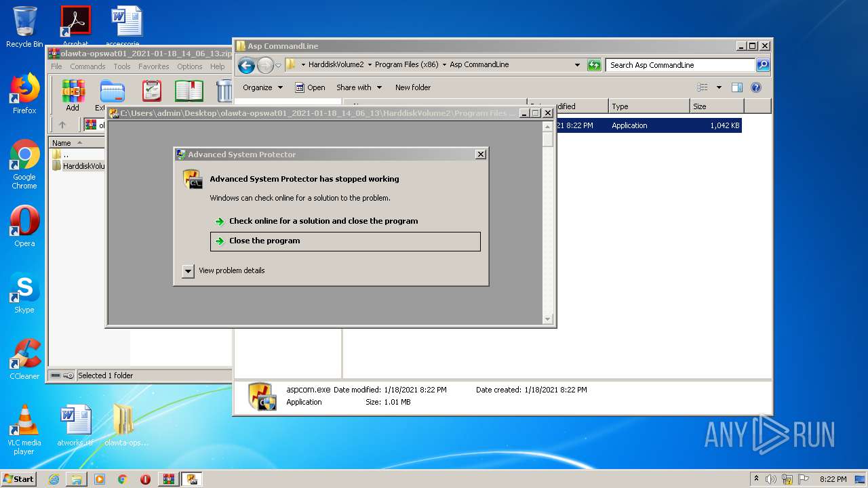
Task: Open Internet Explorer from taskbar
Action: (54, 479)
